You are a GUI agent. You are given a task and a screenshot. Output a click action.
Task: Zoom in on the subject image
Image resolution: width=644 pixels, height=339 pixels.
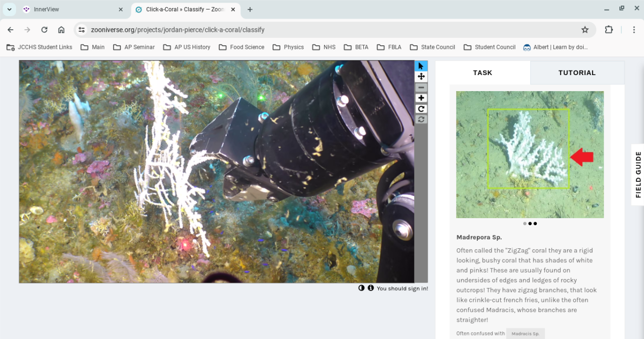tap(421, 98)
